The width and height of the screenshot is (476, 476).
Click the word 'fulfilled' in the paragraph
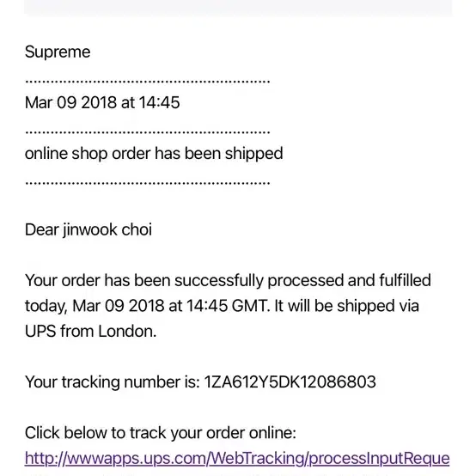pos(405,280)
